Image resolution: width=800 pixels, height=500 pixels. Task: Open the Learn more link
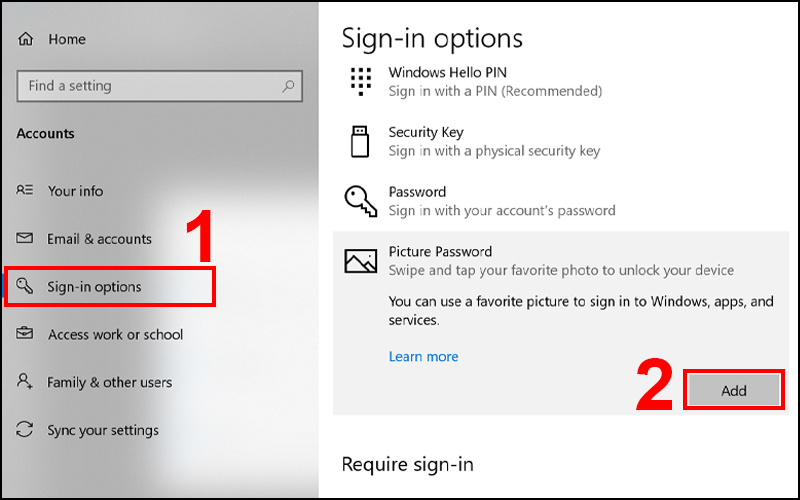423,356
